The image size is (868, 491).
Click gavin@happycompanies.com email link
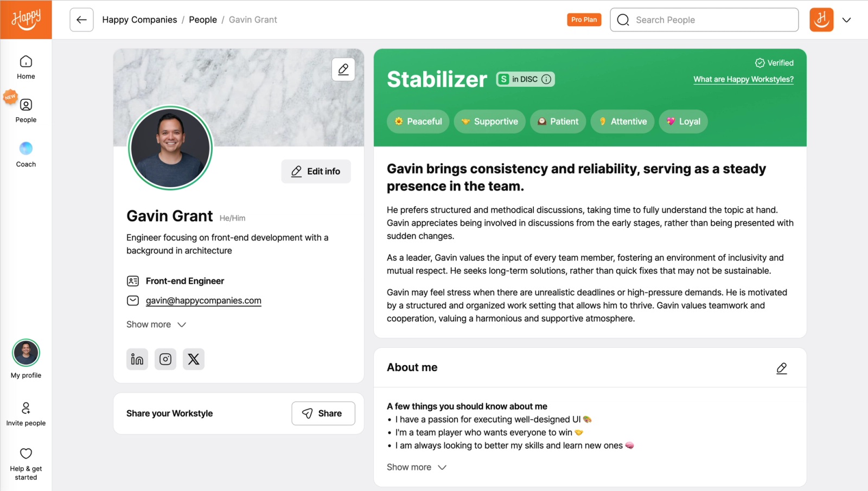[x=203, y=301]
